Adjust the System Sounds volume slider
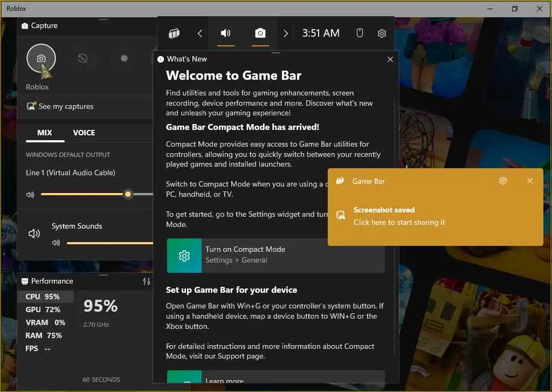Image resolution: width=552 pixels, height=392 pixels. point(109,243)
